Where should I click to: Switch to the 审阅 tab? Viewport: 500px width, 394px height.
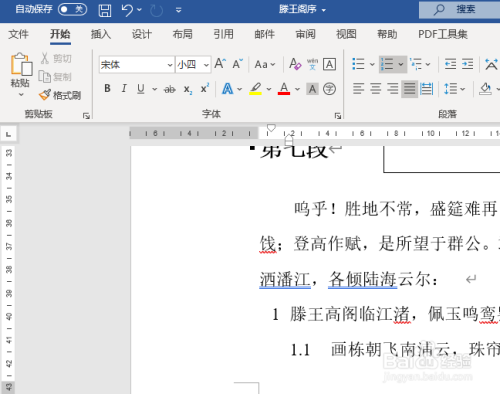[x=305, y=34]
